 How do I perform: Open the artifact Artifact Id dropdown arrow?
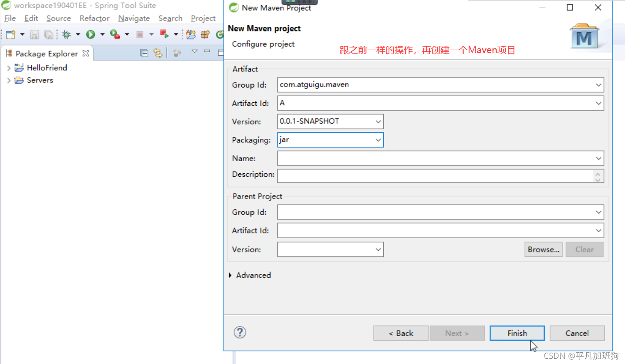(x=599, y=103)
